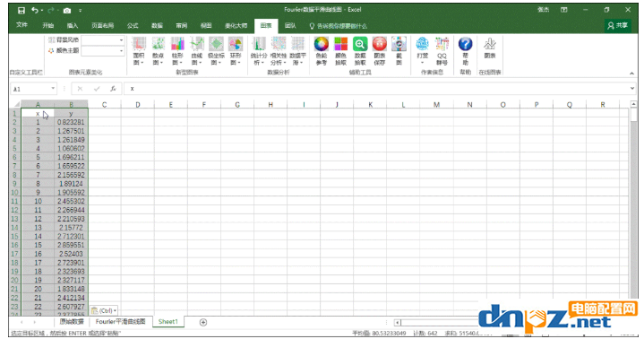The width and height of the screenshot is (644, 339).
Task: Select cell with value 0.823281
Action: coord(71,122)
